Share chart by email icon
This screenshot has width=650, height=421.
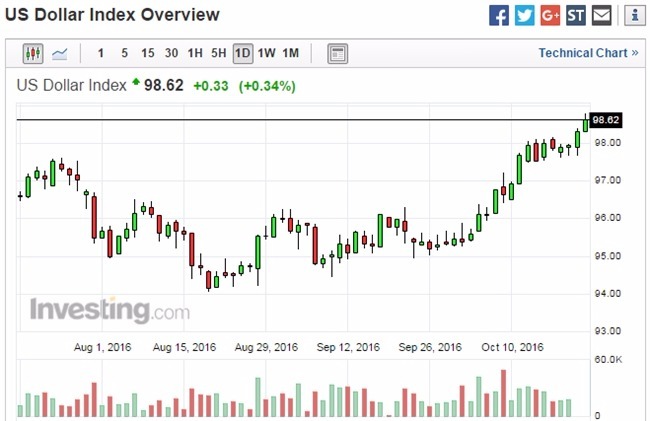pos(601,15)
